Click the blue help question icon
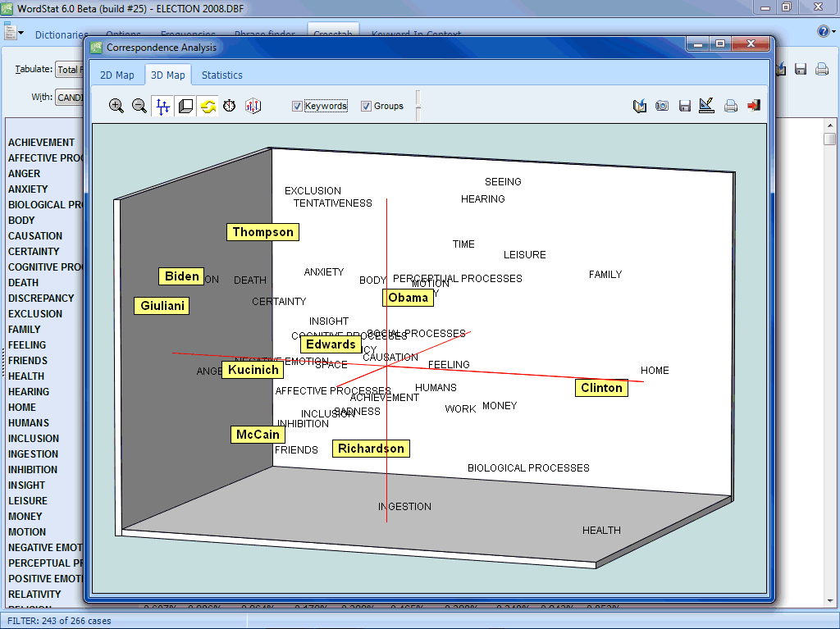The image size is (840, 629). [823, 31]
